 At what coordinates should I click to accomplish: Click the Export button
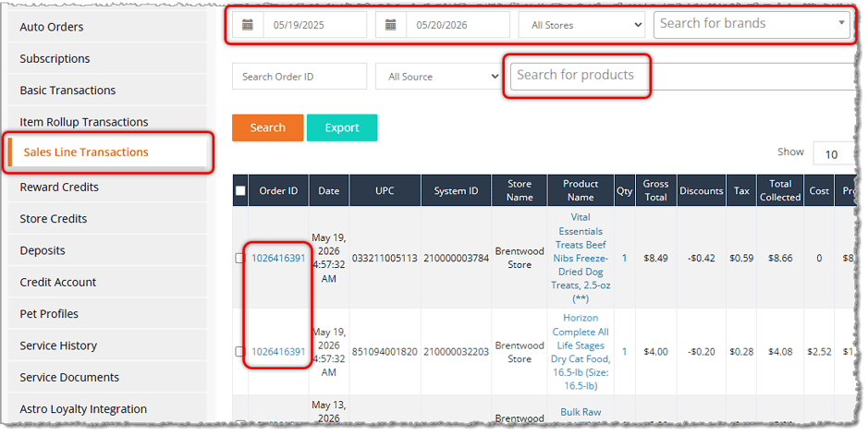[342, 127]
